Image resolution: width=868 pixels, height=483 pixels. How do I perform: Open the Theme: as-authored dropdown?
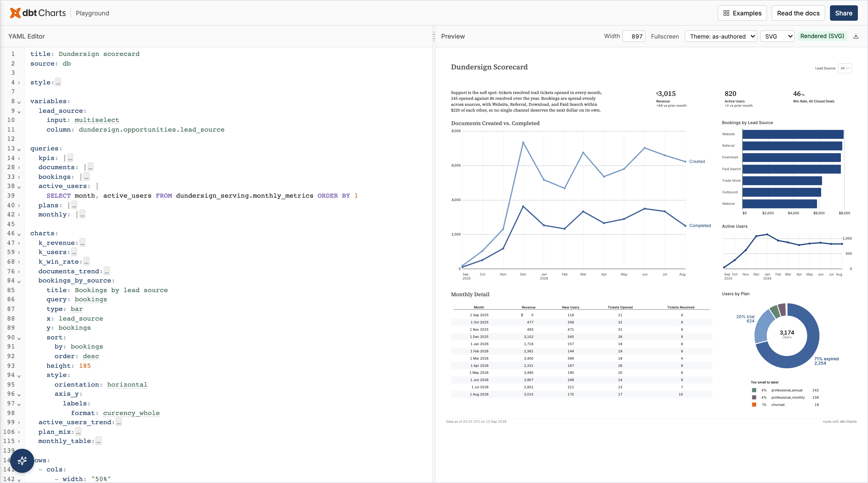pos(721,36)
